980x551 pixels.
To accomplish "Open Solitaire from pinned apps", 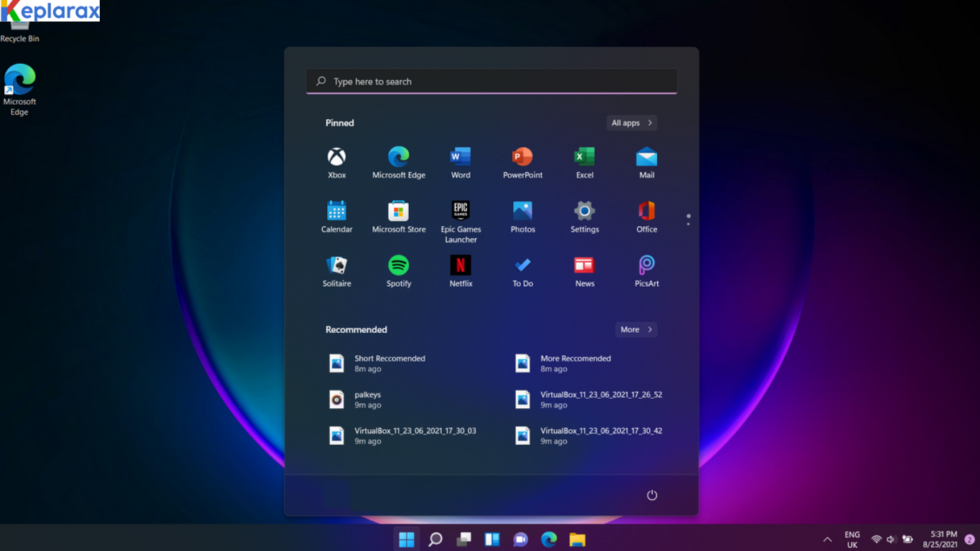I will coord(336,272).
